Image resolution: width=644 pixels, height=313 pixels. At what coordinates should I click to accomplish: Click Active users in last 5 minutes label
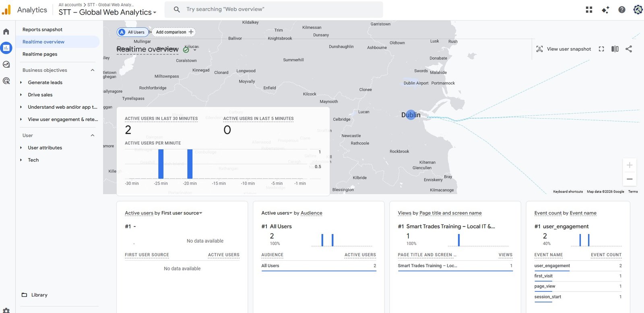click(258, 119)
